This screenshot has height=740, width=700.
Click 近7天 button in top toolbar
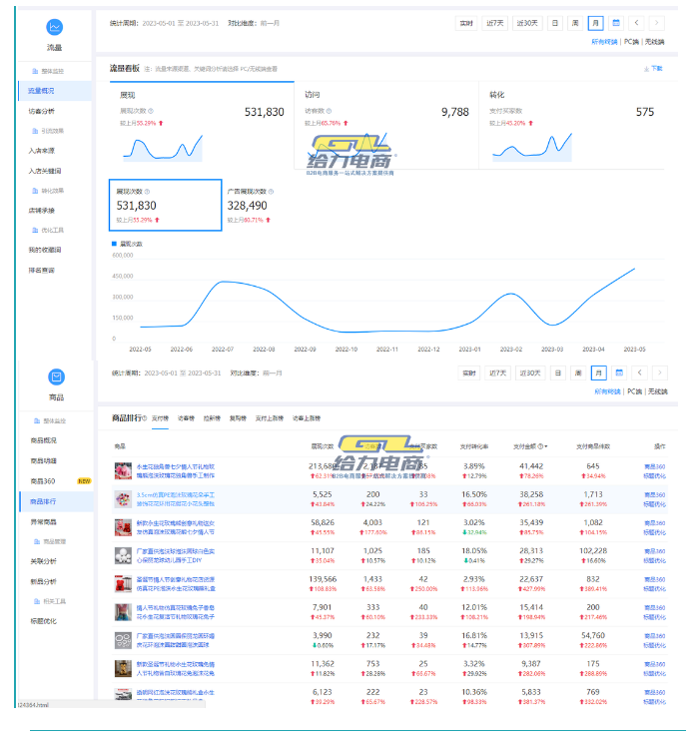494,22
